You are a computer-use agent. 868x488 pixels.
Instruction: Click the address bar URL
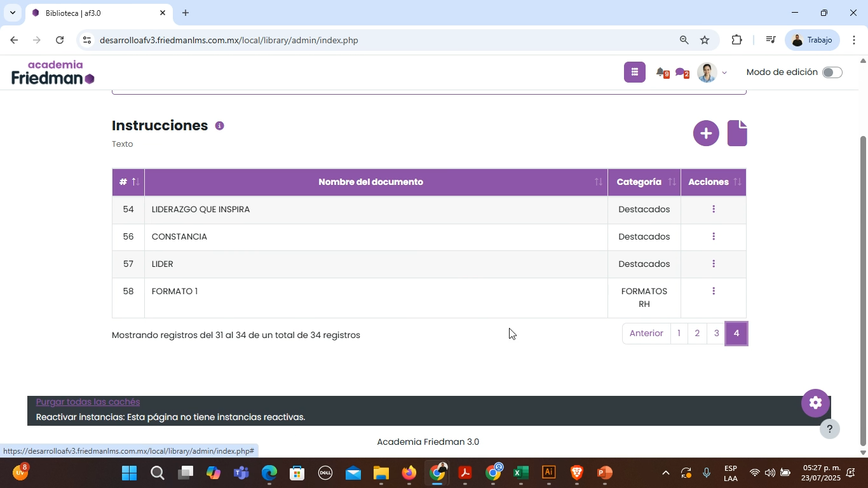(229, 40)
